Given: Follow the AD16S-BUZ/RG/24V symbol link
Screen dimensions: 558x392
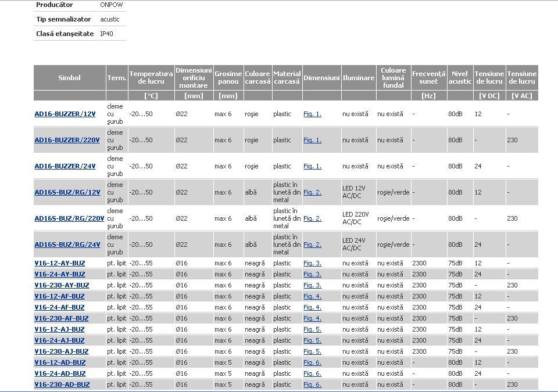Looking at the screenshot, I should click(67, 244).
